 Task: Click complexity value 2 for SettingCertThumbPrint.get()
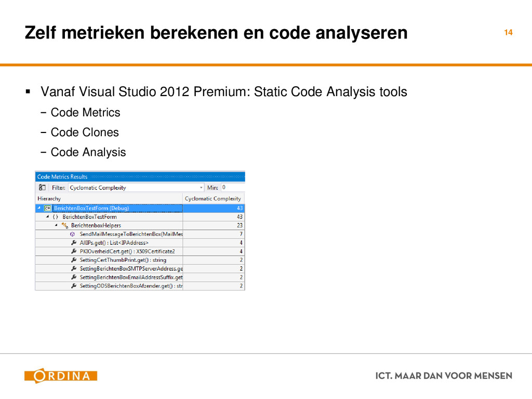(x=241, y=260)
